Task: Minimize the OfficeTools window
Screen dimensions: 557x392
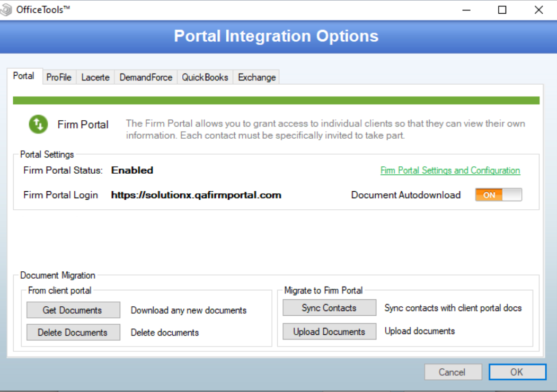Action: click(x=466, y=10)
